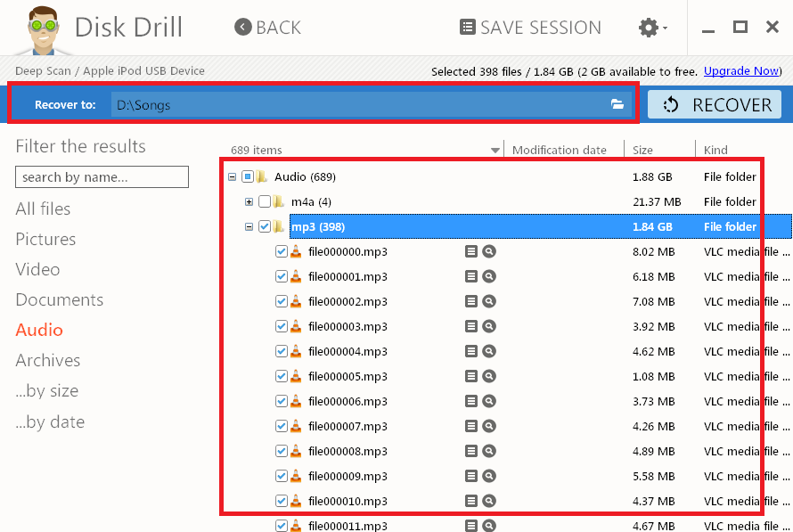Uncheck the file000001.mp3 checkbox
The width and height of the screenshot is (793, 532).
282,277
